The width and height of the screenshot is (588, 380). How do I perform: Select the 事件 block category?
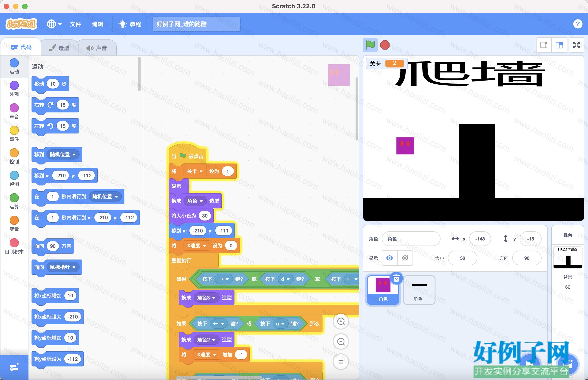click(x=14, y=134)
